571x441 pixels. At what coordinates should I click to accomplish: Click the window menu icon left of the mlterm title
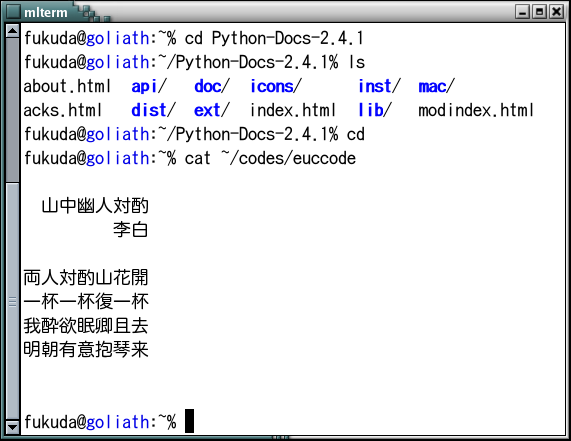click(13, 12)
